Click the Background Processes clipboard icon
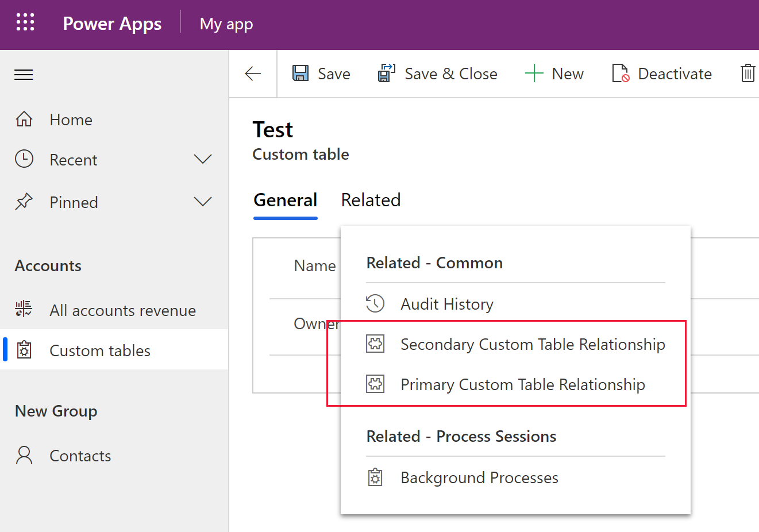The image size is (759, 532). (375, 477)
